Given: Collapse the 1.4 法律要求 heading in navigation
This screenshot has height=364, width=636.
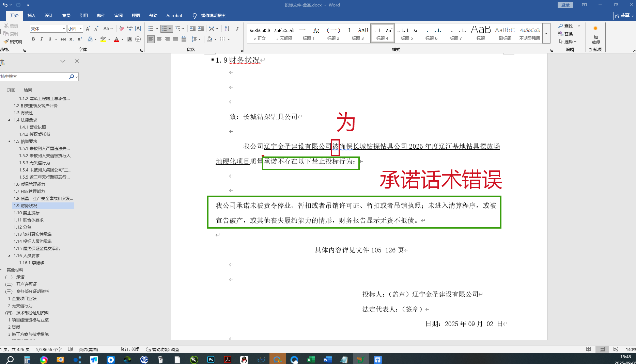Looking at the screenshot, I should 9,120.
